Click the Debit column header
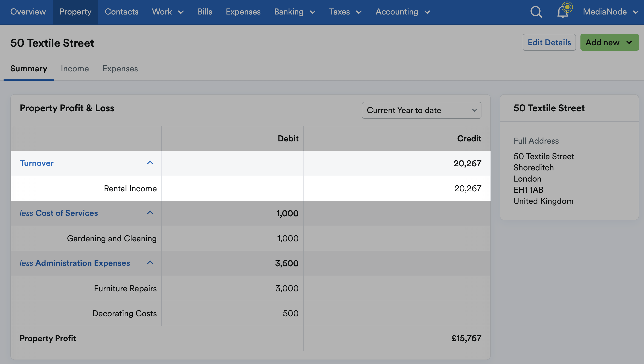Screen dimensions: 644x364 click(288, 138)
